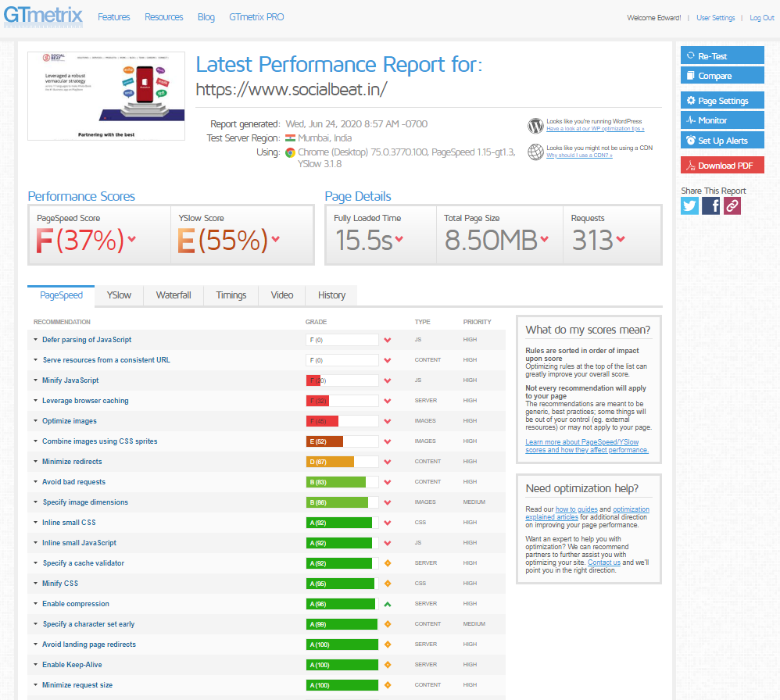This screenshot has width=780, height=700.
Task: Open Total Page Size dropdown arrow
Action: click(545, 239)
